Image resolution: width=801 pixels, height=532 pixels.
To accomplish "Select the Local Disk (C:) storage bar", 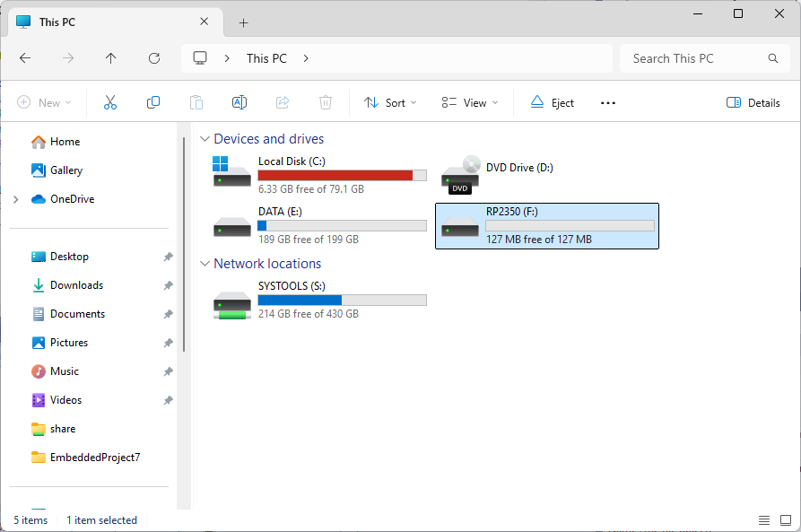I will coord(342,176).
